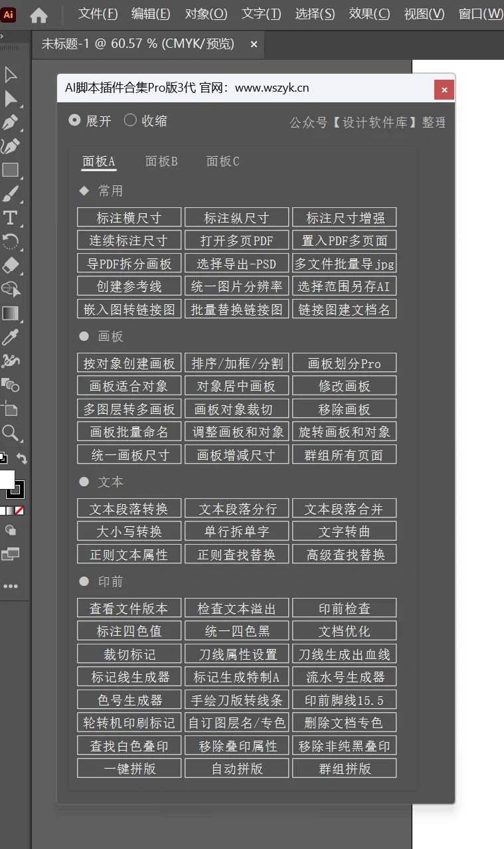Open Edit Toolbar three dots

[x=11, y=587]
